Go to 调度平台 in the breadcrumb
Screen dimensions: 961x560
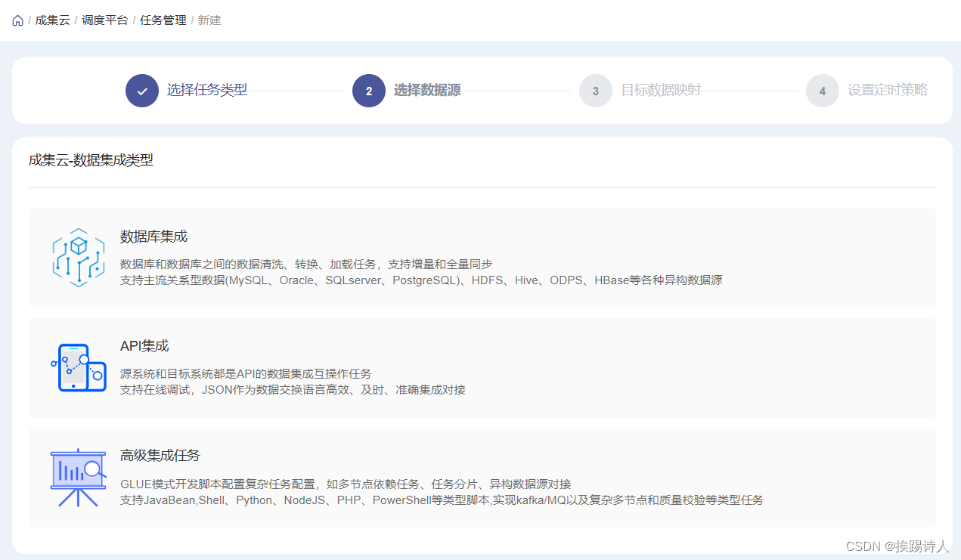(105, 20)
